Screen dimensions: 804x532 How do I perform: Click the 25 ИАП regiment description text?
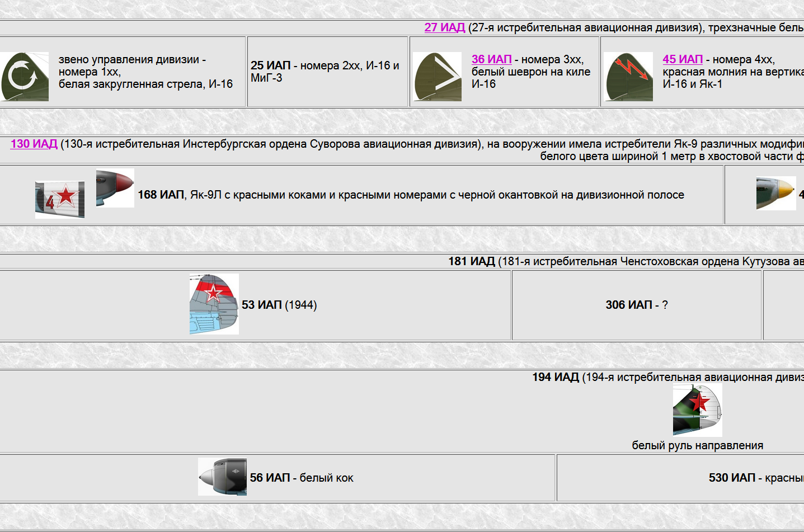click(x=325, y=72)
